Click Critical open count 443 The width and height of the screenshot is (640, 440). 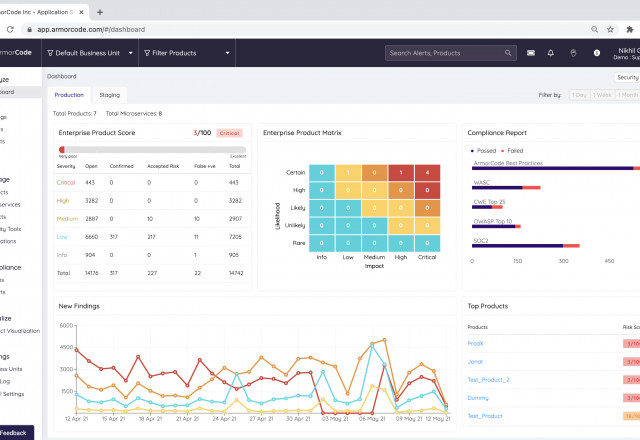click(x=90, y=182)
